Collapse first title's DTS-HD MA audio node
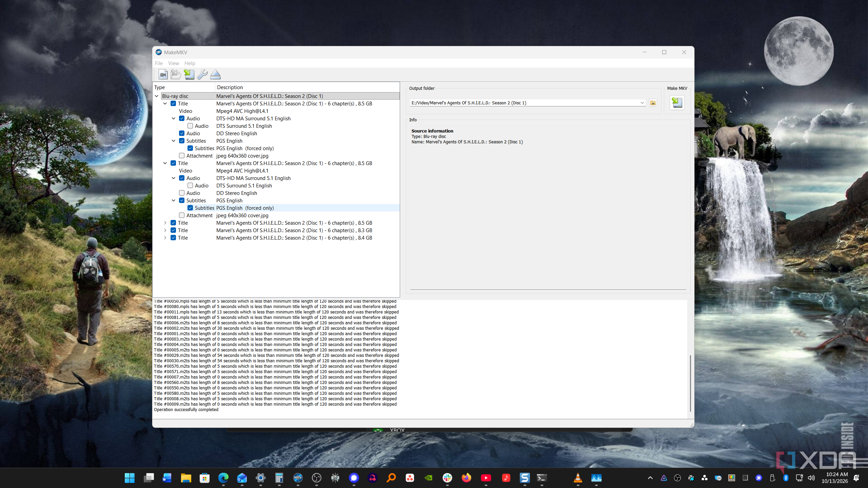 pyautogui.click(x=174, y=119)
